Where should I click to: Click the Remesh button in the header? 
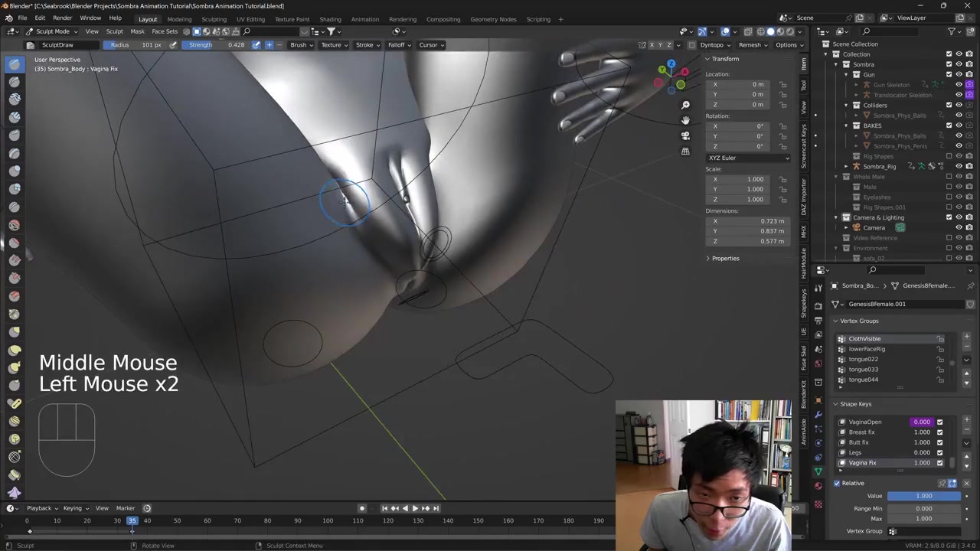point(752,44)
